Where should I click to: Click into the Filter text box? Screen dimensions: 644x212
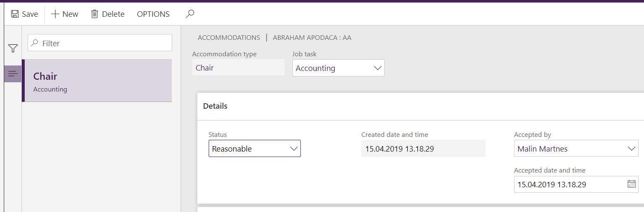click(105, 43)
